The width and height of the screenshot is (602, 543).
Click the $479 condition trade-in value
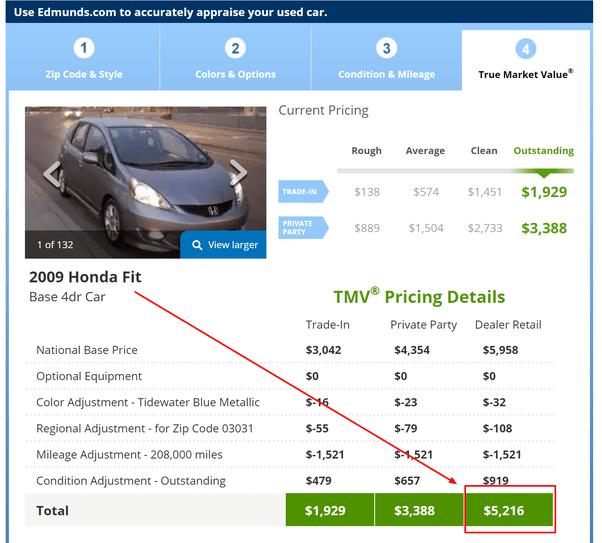[x=318, y=480]
